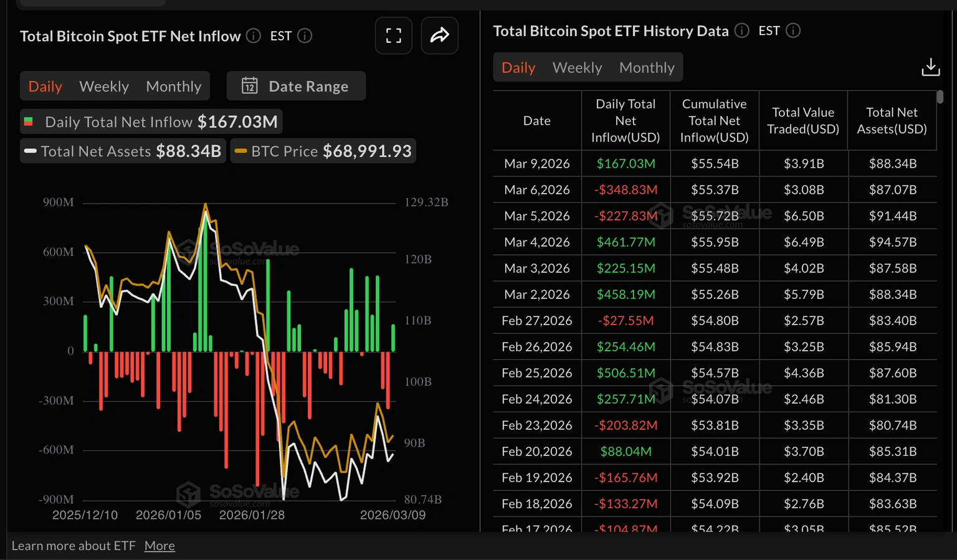Toggle BTC Price line legend
The image size is (957, 560).
click(323, 151)
